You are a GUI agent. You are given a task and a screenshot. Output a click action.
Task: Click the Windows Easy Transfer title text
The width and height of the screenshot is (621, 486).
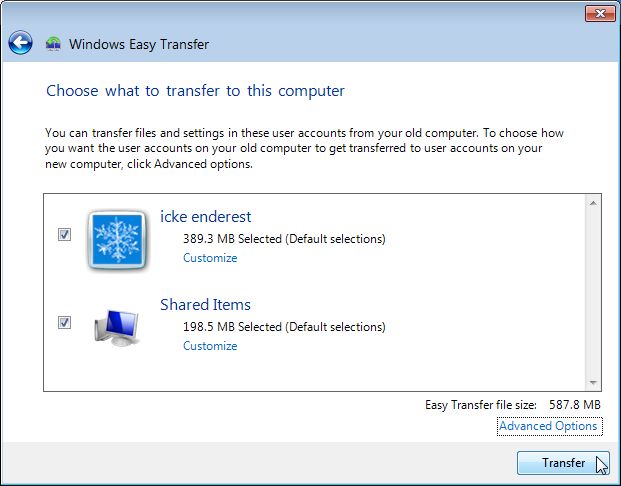point(139,44)
